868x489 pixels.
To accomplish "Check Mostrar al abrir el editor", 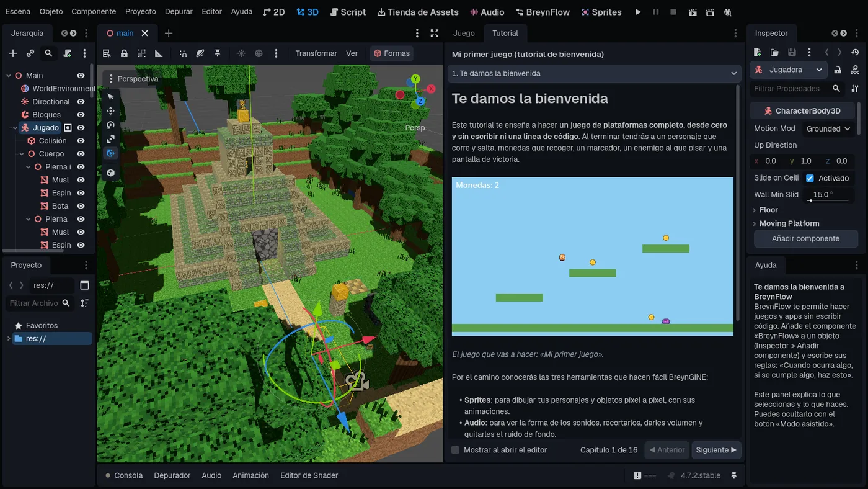I will (455, 450).
